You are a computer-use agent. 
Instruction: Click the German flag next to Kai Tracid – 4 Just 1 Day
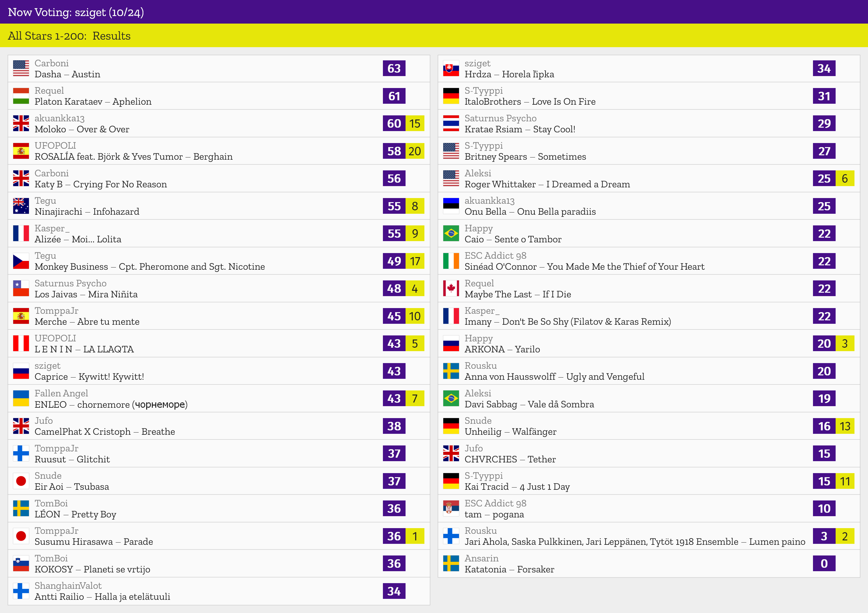pos(451,481)
